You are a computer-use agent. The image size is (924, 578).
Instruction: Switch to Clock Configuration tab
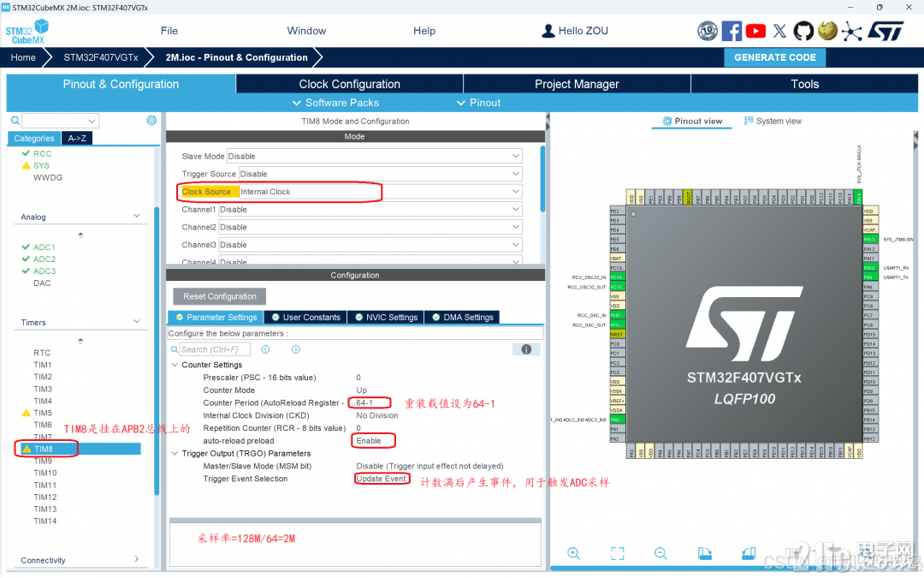349,84
